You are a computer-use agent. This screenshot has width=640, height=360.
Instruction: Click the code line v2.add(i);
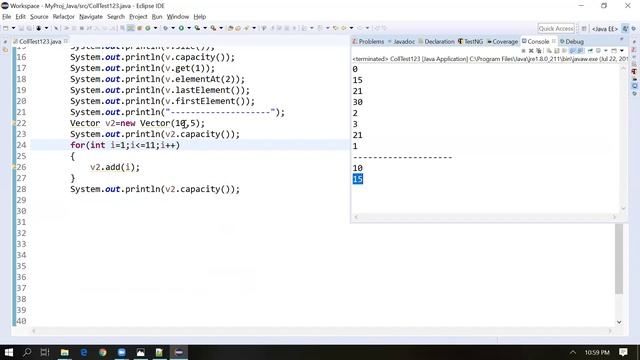115,167
